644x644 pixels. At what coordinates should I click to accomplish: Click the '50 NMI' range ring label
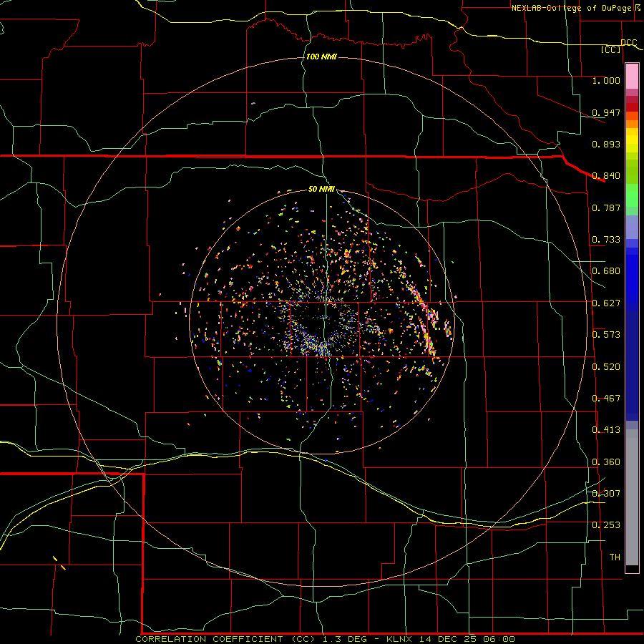coord(321,189)
